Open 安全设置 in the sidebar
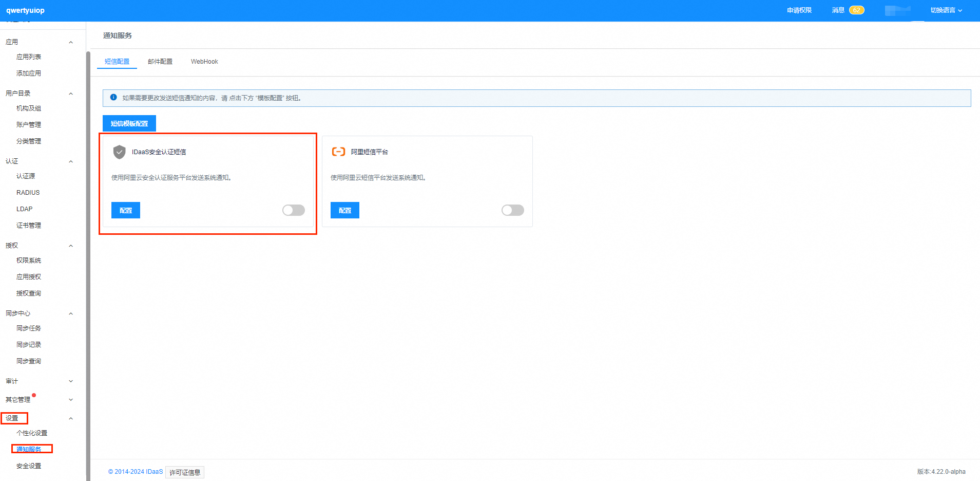 (x=29, y=466)
